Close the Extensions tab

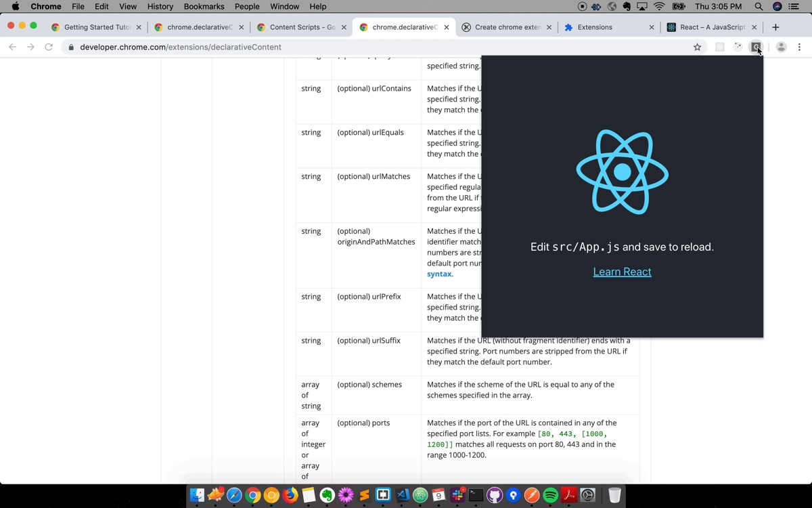tap(652, 28)
